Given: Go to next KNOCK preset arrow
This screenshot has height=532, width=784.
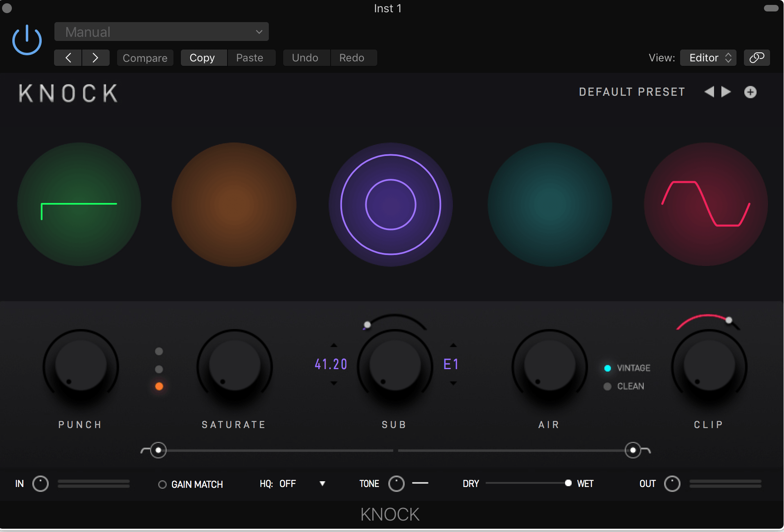Looking at the screenshot, I should (726, 92).
